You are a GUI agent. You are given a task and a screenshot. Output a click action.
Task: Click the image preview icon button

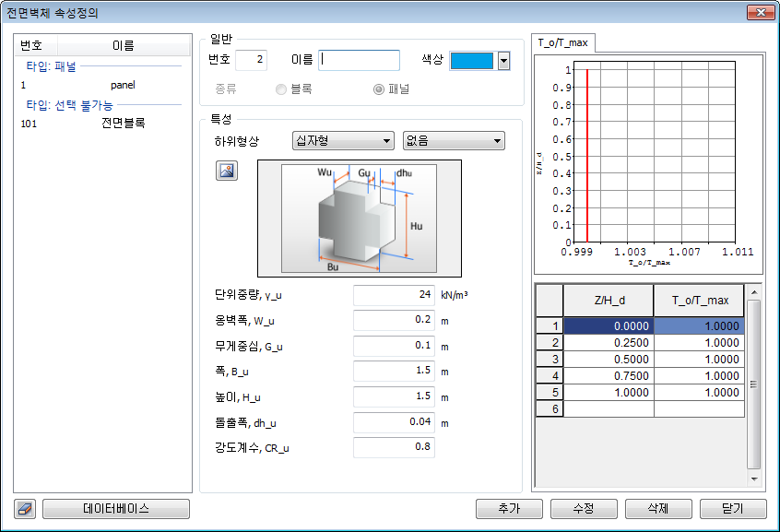tap(226, 171)
